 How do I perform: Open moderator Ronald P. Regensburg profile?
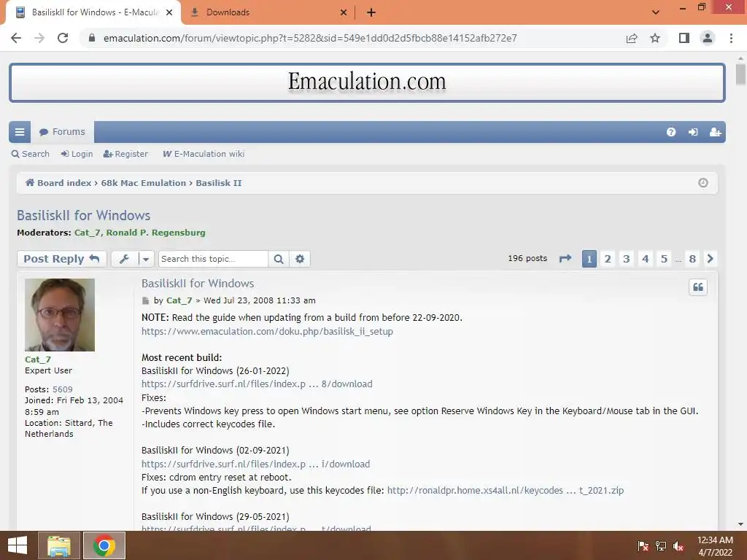coord(156,233)
